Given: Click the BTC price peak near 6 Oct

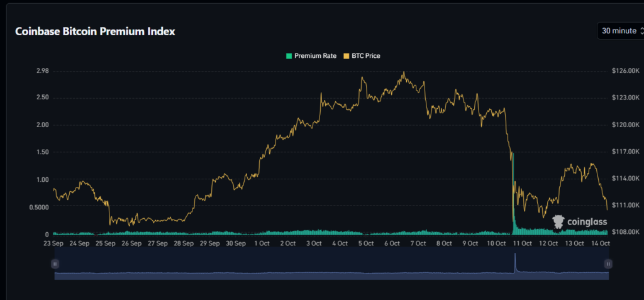Looking at the screenshot, I should click(403, 74).
